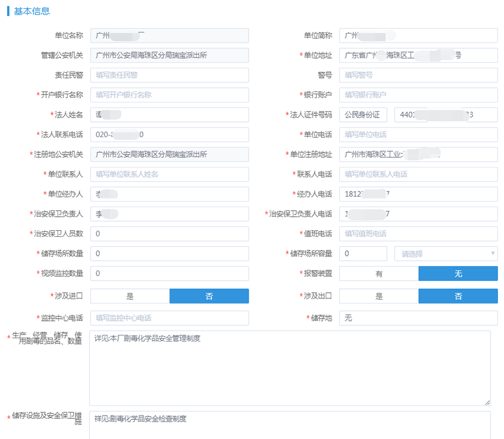
Task: Set 涉及出口 to 否
Action: click(458, 296)
